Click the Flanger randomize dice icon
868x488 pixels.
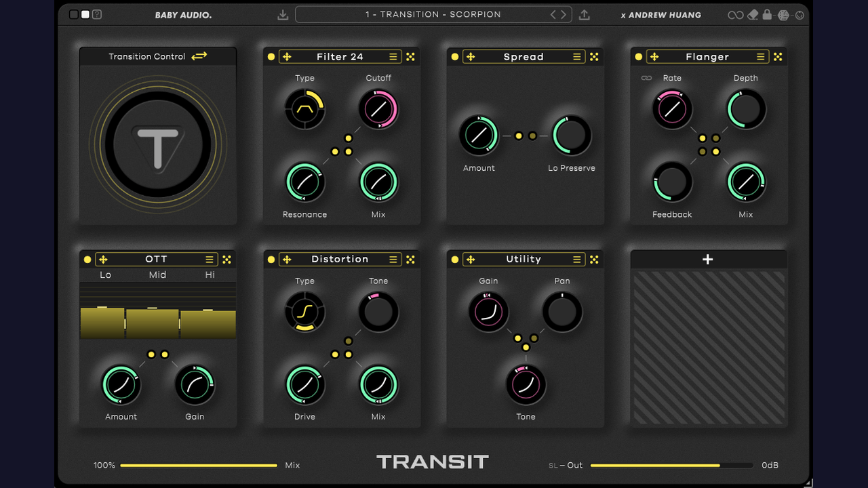[778, 57]
